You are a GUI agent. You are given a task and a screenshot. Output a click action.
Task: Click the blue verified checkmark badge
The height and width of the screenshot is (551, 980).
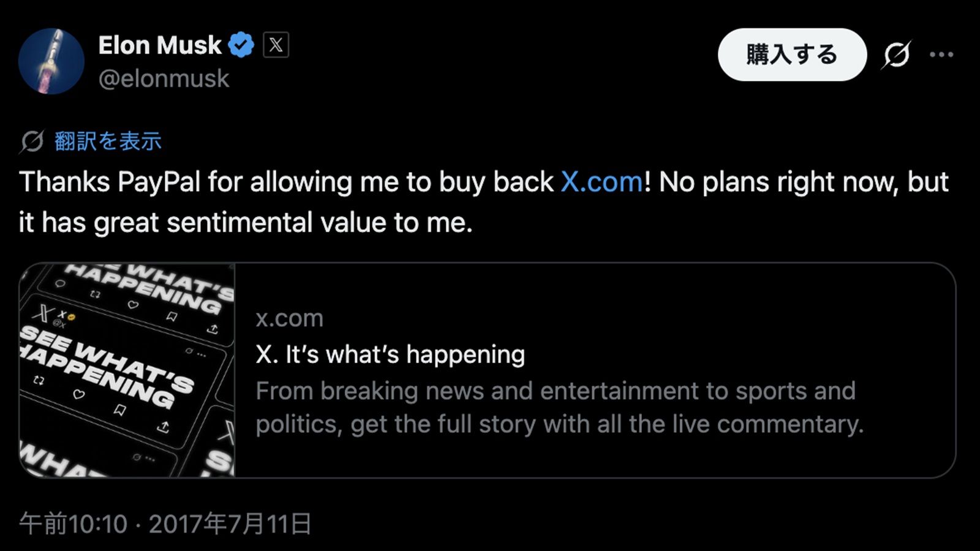[241, 45]
